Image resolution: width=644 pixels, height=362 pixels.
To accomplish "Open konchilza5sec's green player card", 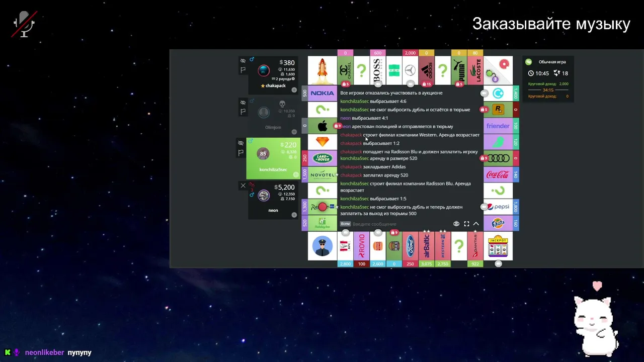I will tap(273, 158).
